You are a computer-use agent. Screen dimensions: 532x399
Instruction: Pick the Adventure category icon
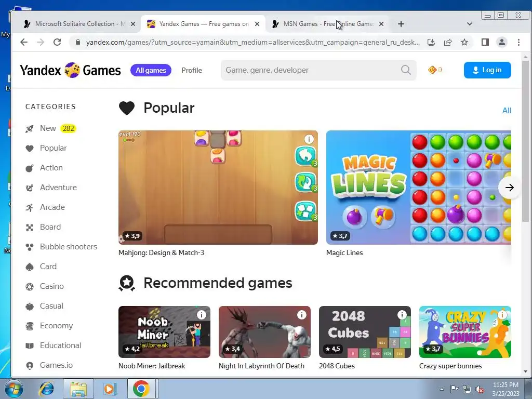click(x=30, y=188)
